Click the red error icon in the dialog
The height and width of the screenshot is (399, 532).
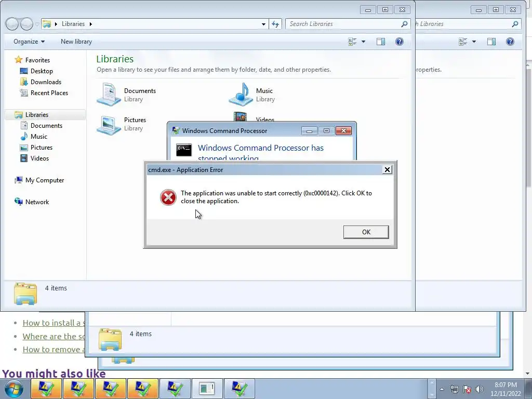pos(168,197)
